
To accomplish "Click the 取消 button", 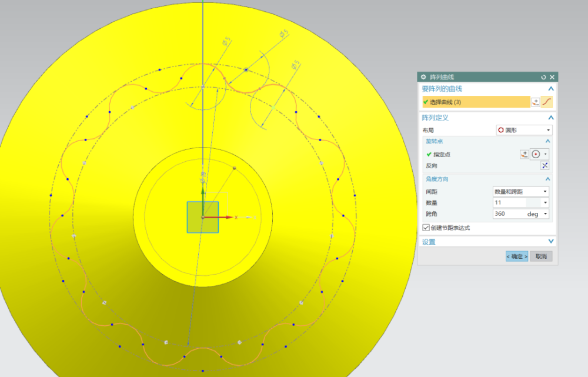I will [541, 256].
